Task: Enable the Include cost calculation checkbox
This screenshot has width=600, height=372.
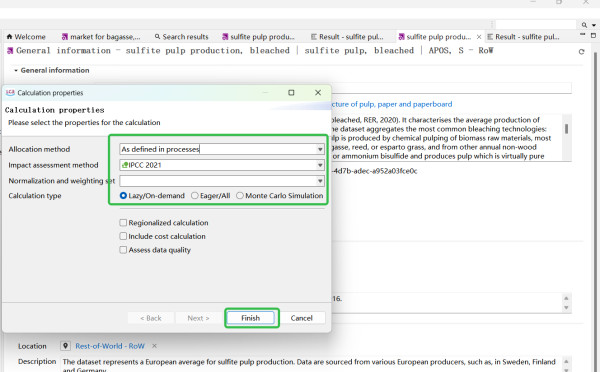Action: (123, 236)
